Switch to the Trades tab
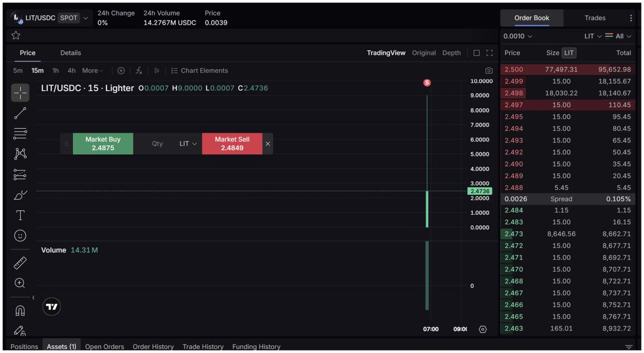Viewport: 644px width, 353px height. [x=595, y=18]
